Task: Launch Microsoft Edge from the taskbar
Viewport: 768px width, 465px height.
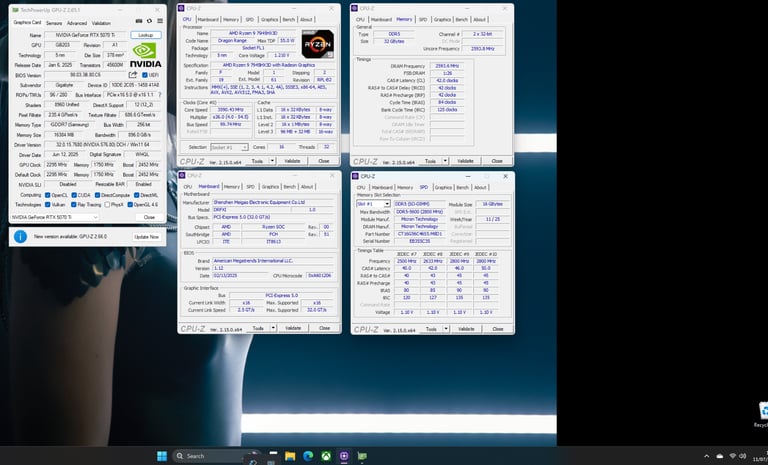Action: click(x=308, y=456)
